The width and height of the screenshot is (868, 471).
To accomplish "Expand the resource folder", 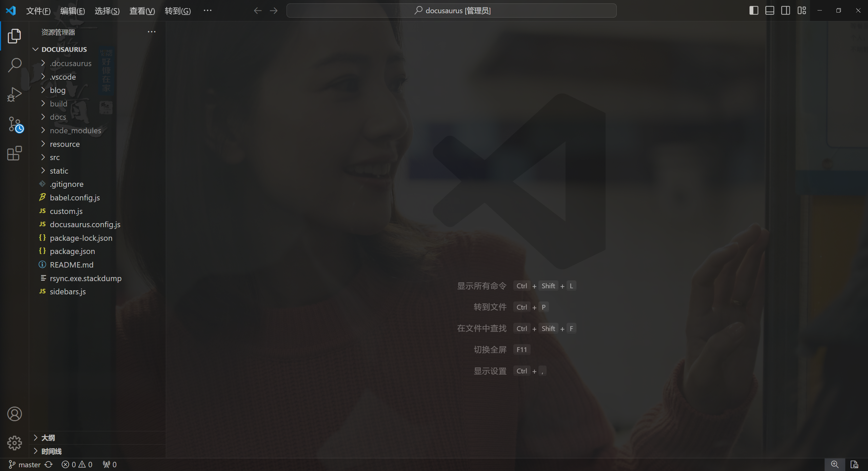I will click(97, 144).
